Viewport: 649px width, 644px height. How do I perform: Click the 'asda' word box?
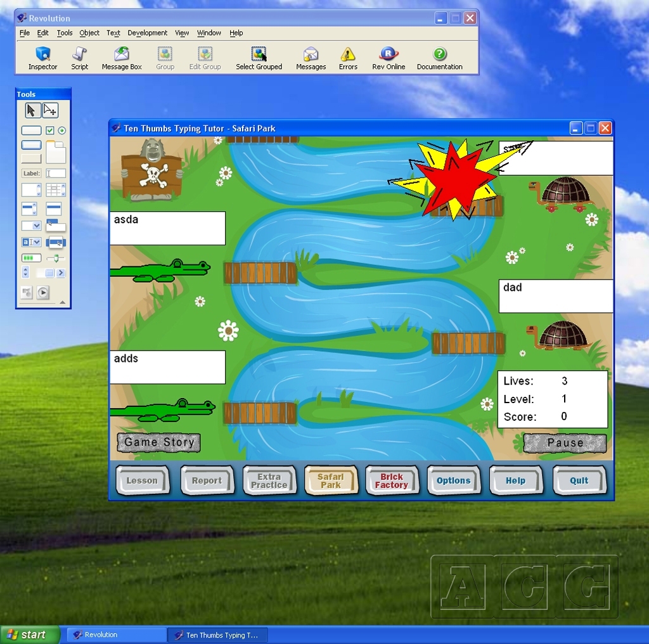tap(167, 228)
